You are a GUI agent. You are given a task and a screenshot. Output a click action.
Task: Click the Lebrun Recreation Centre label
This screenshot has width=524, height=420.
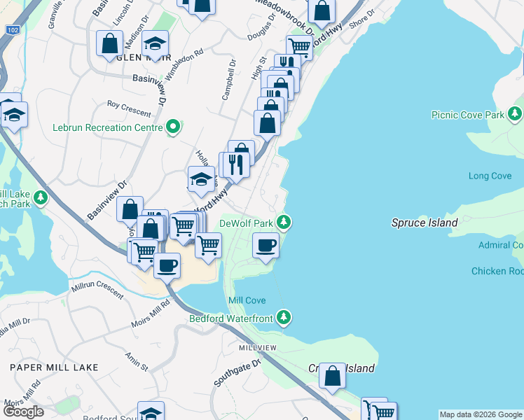[x=108, y=127]
